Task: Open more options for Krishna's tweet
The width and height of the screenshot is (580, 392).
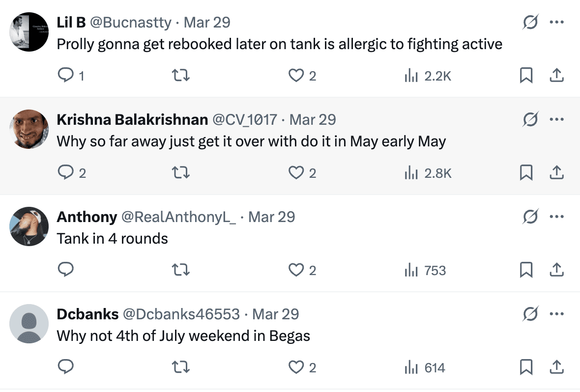Action: pos(557,119)
